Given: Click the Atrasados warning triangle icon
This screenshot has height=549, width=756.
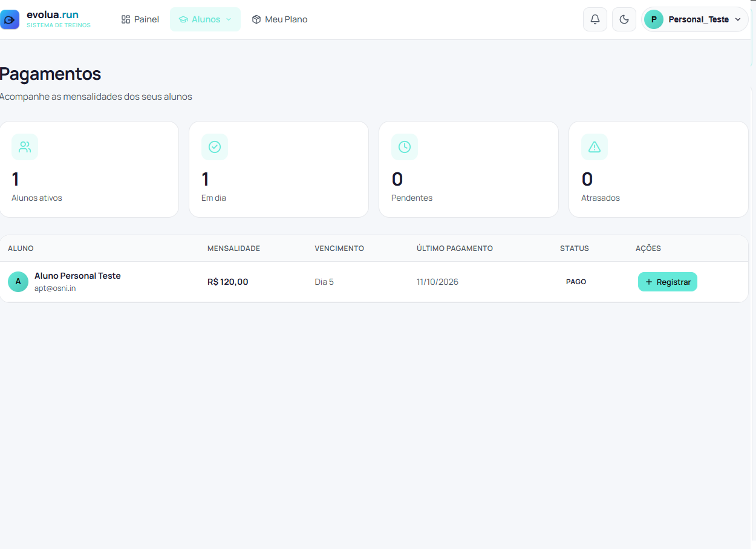Looking at the screenshot, I should 595,147.
